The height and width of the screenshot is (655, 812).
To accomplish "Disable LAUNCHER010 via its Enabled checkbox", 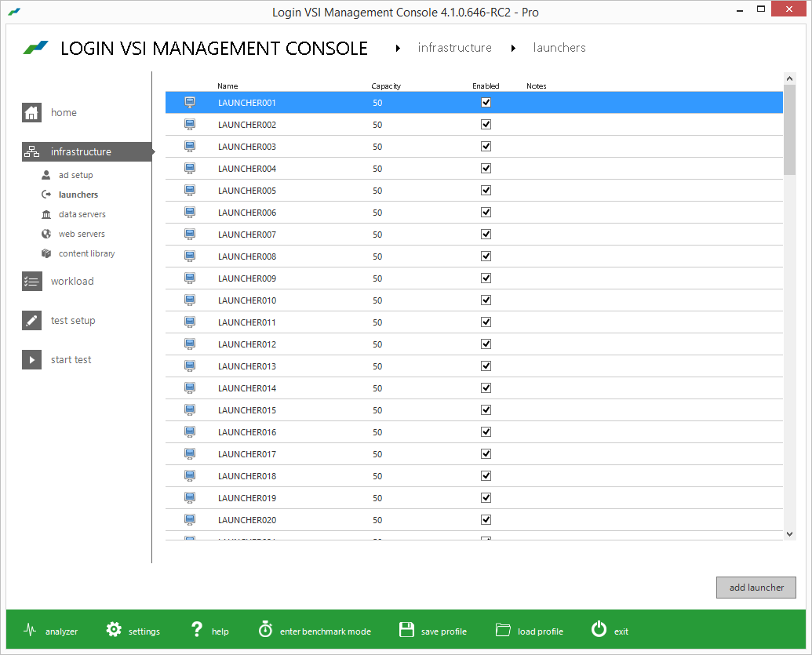I will [x=486, y=300].
